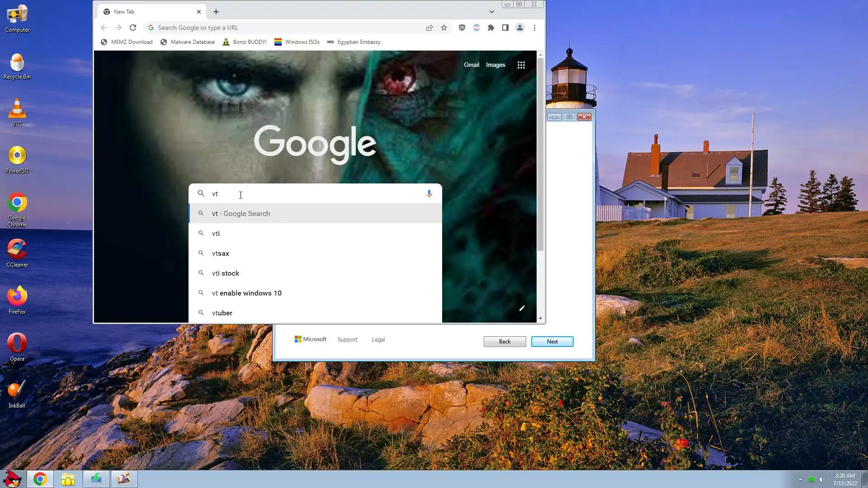The height and width of the screenshot is (488, 868).
Task: Select the 'vti stock' suggestion
Action: [226, 273]
